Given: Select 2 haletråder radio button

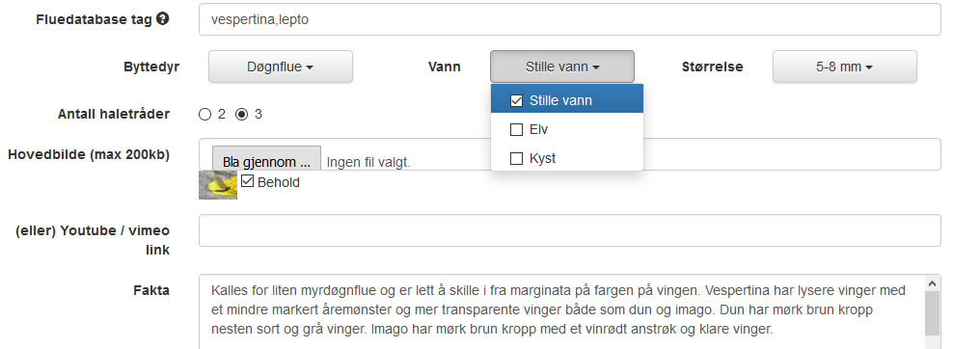Looking at the screenshot, I should tap(204, 115).
